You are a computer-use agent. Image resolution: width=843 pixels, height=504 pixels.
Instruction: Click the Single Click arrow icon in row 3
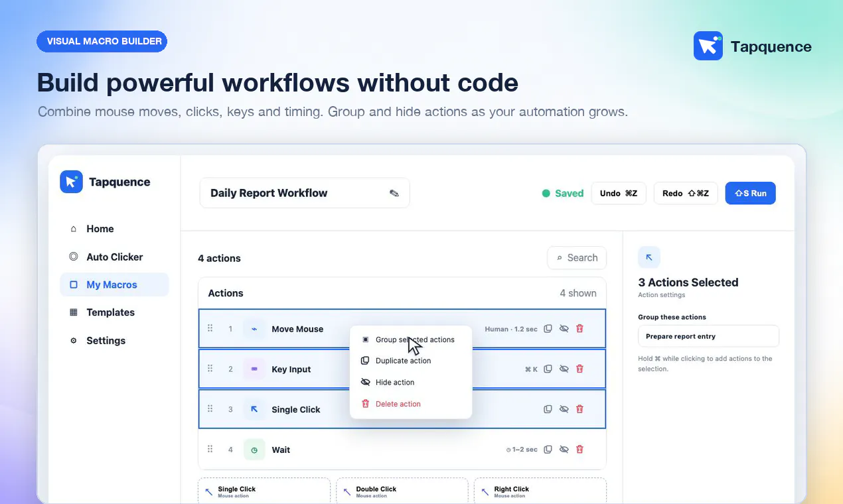click(254, 410)
